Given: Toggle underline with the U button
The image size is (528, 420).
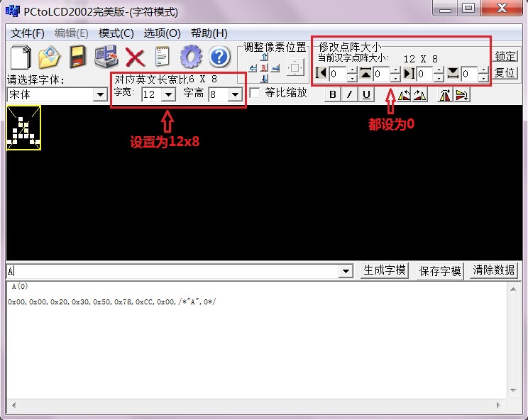Looking at the screenshot, I should pyautogui.click(x=366, y=95).
